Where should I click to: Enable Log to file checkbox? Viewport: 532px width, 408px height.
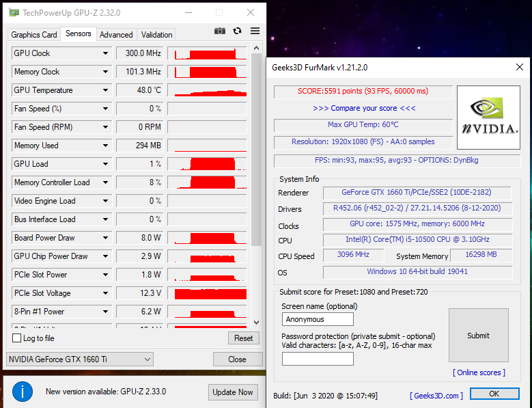[16, 338]
